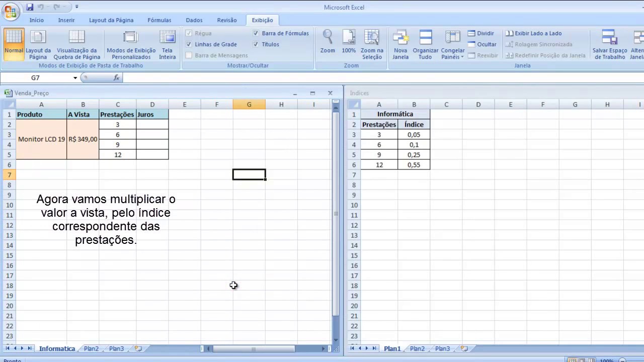Select row 7 header in Venda_Preço
This screenshot has height=362, width=644.
[9, 174]
